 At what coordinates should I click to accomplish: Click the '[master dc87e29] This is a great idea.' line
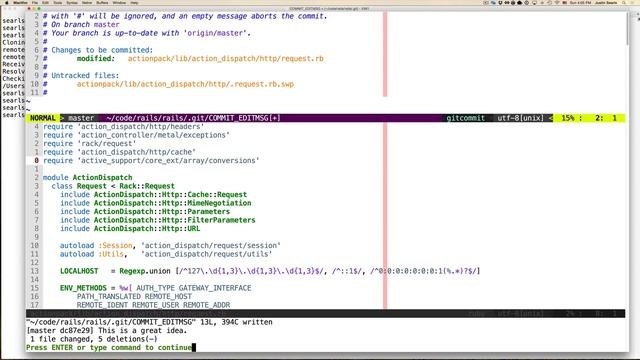pos(107,331)
